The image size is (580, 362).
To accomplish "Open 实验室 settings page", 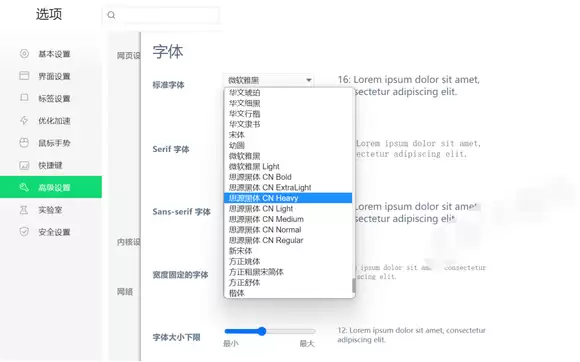I will [x=51, y=210].
